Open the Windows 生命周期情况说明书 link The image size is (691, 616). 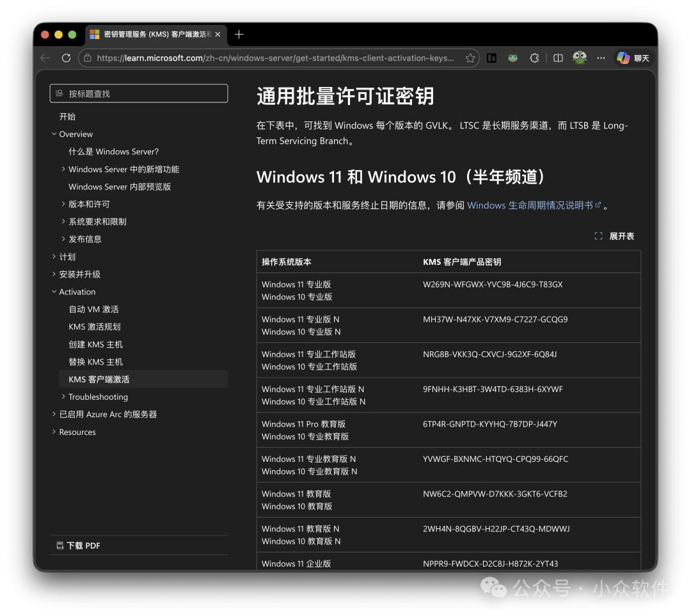coord(532,205)
